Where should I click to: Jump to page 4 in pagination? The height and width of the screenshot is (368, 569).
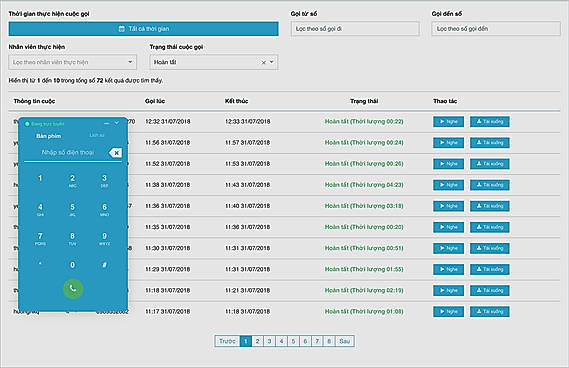pyautogui.click(x=281, y=341)
